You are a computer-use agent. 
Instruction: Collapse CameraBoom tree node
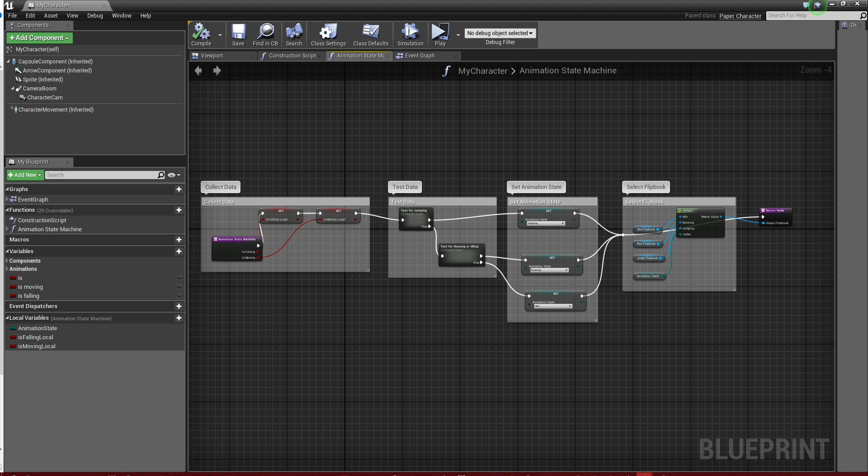13,88
